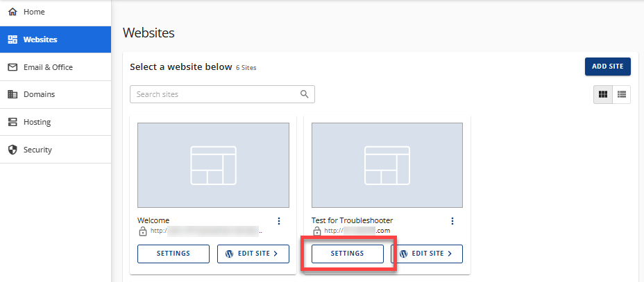Open more options for Test for Troubleshooter

click(x=452, y=221)
